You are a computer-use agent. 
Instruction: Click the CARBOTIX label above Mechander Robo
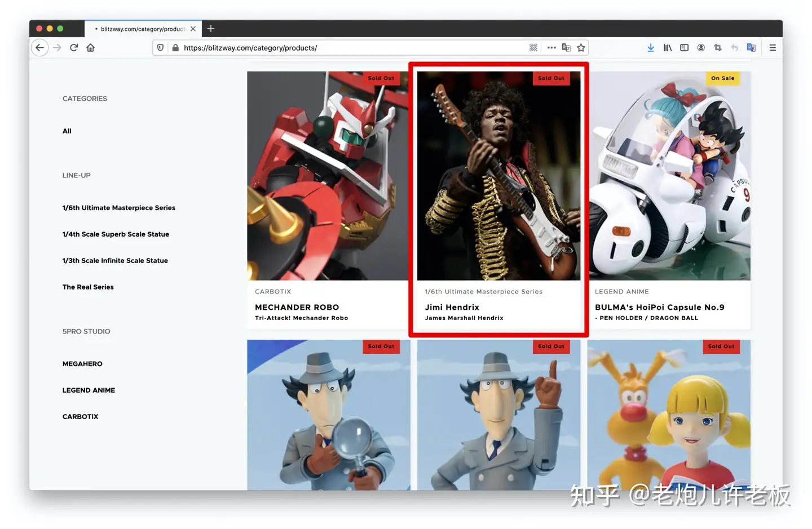coord(273,292)
